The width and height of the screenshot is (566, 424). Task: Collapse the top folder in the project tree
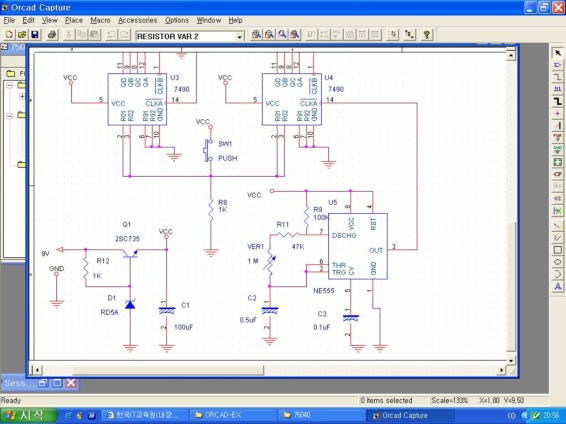click(10, 86)
